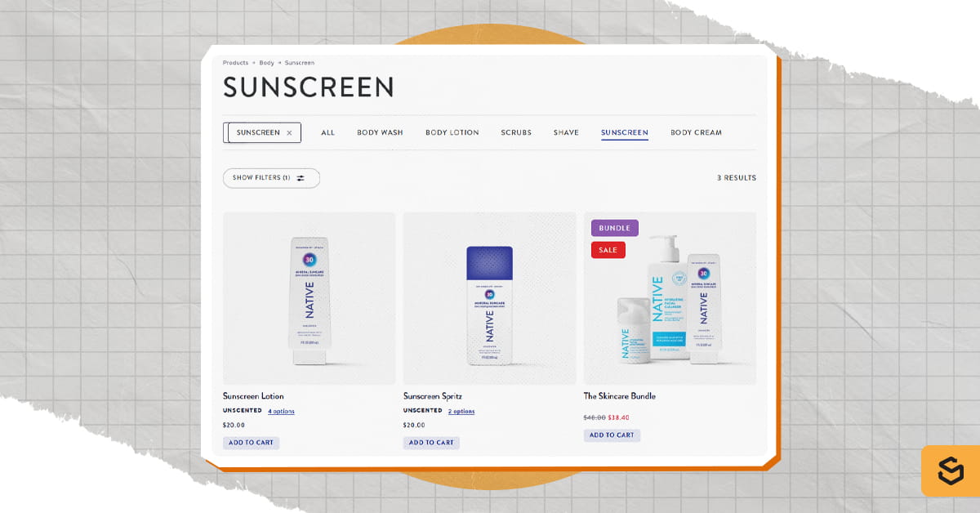The width and height of the screenshot is (980, 513).
Task: Click the $20.00 price under Sunscreen Spritz
Action: click(x=414, y=426)
